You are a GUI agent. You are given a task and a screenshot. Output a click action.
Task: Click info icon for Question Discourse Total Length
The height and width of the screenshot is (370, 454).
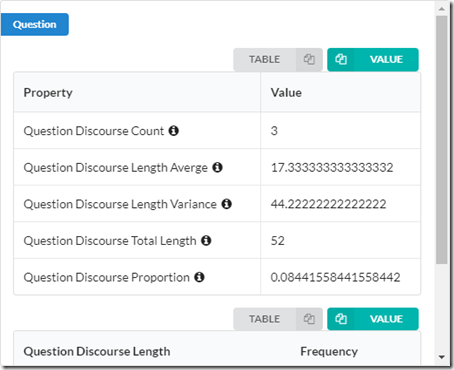point(206,240)
